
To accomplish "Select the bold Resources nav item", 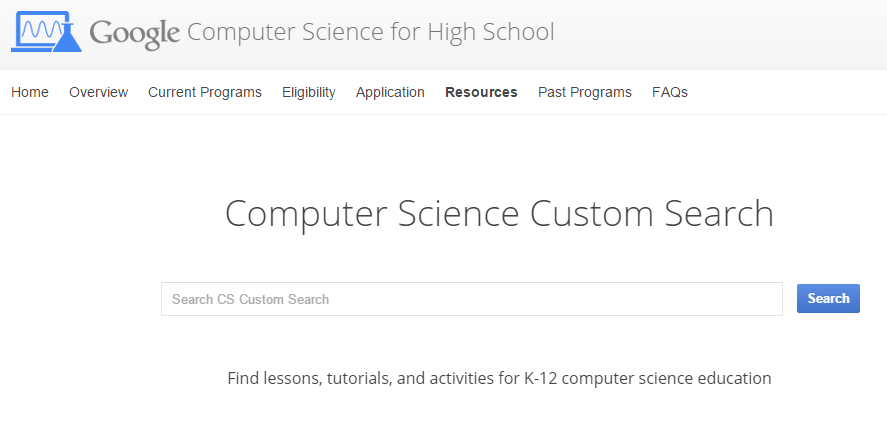I will point(481,92).
